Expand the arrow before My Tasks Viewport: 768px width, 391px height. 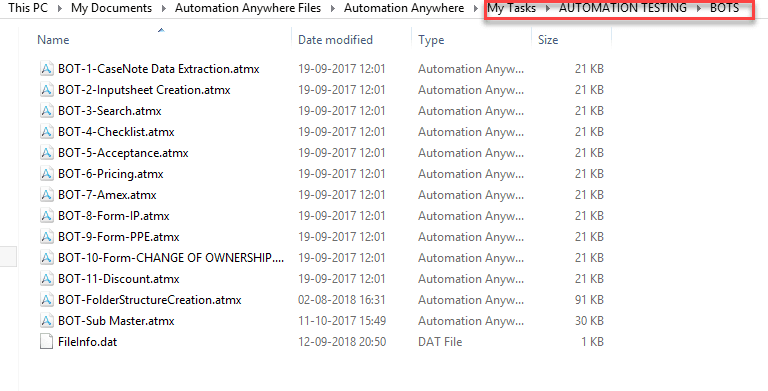tap(476, 8)
